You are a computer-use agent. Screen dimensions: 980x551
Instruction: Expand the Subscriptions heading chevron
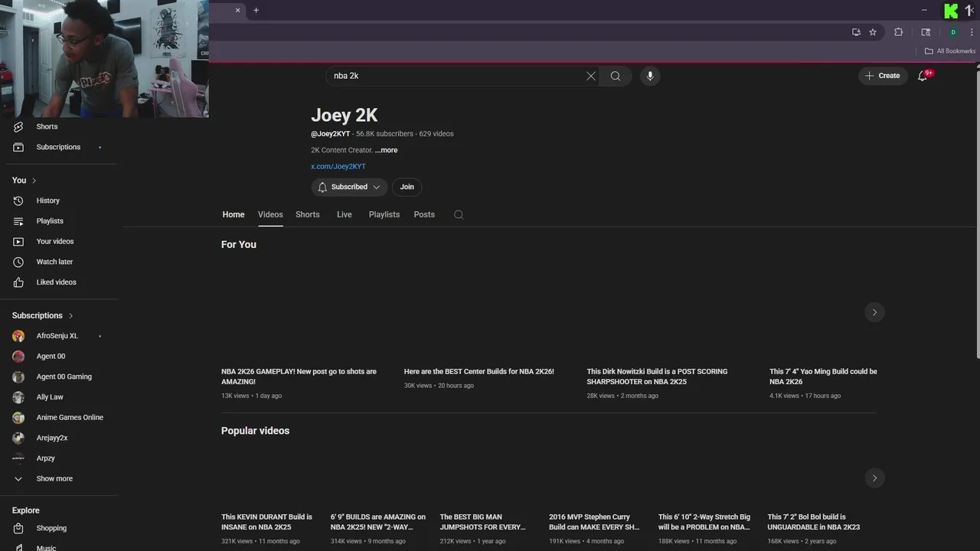(x=70, y=315)
